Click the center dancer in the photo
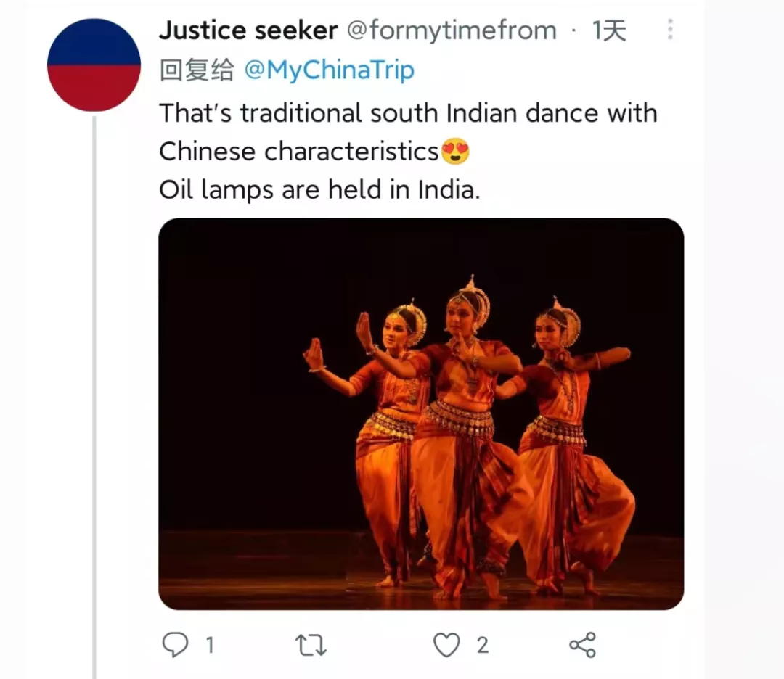This screenshot has height=679, width=784. click(x=465, y=435)
